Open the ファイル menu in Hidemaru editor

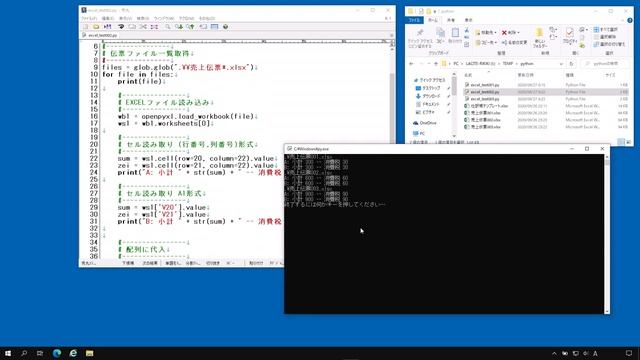click(89, 18)
